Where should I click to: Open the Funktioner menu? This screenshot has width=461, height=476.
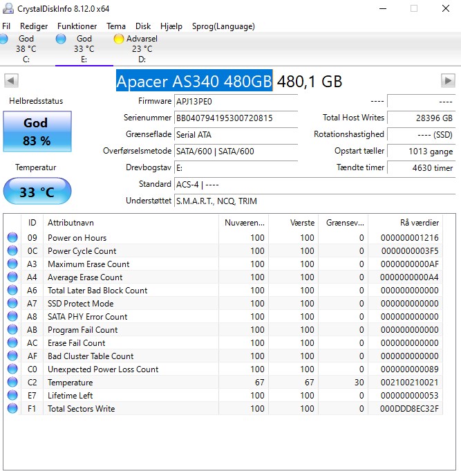[77, 26]
